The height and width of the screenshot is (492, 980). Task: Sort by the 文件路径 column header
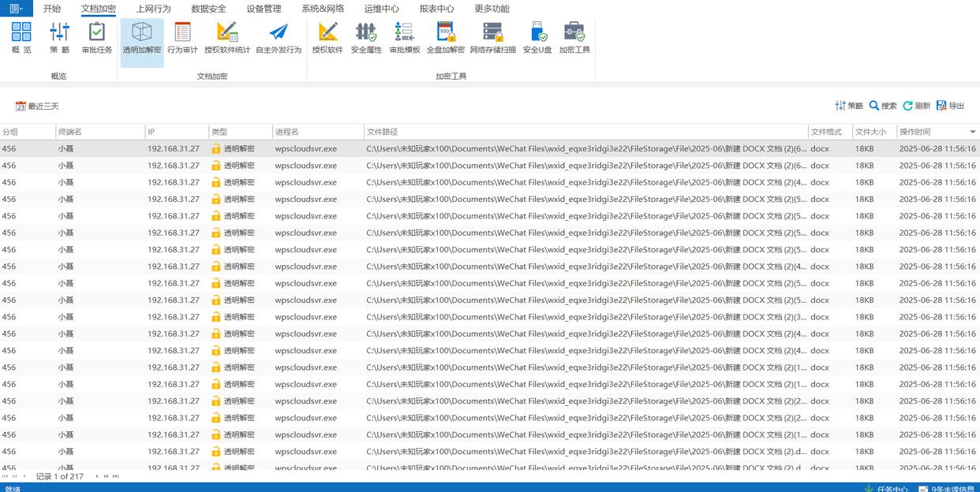pos(584,132)
